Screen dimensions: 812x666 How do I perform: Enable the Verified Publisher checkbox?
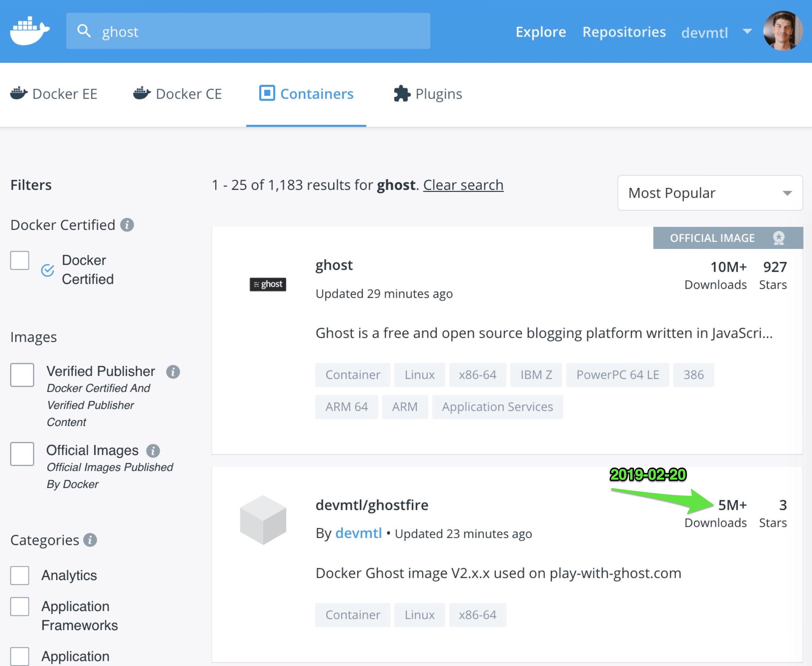[x=22, y=375]
